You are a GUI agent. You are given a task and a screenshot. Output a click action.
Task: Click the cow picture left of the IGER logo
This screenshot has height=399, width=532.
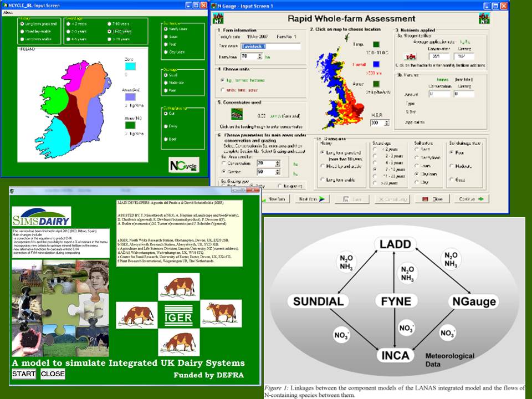coord(137,315)
